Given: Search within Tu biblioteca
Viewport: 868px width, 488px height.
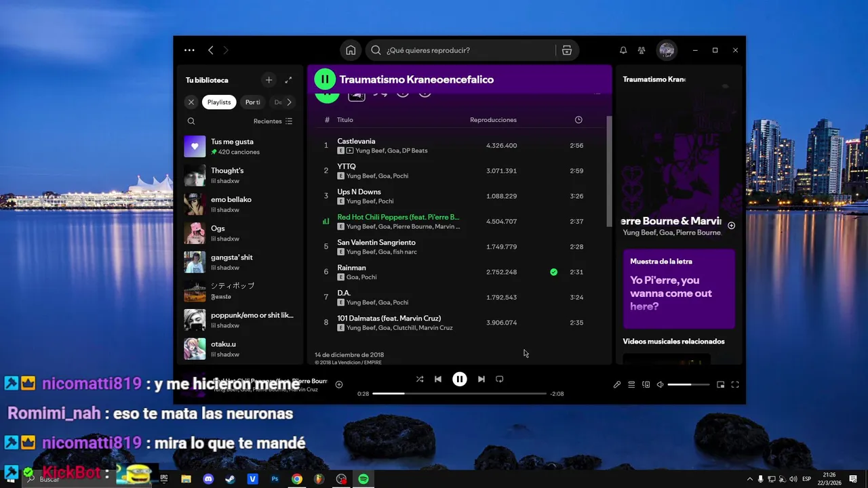Looking at the screenshot, I should click(191, 121).
